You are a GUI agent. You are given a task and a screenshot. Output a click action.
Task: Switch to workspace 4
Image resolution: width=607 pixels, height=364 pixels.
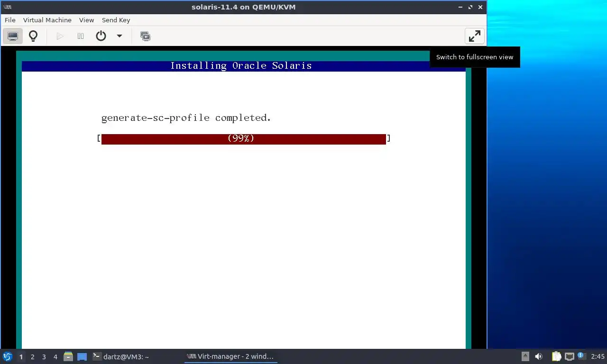[x=55, y=356]
